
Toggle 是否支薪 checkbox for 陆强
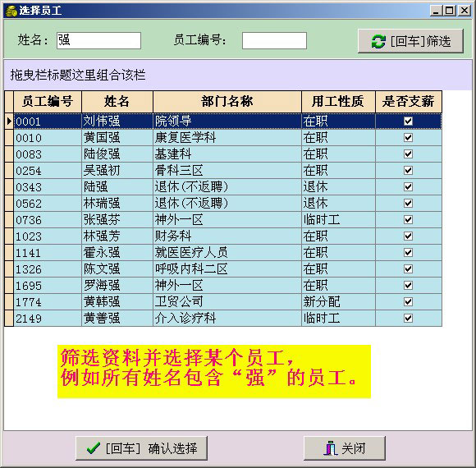(x=409, y=186)
